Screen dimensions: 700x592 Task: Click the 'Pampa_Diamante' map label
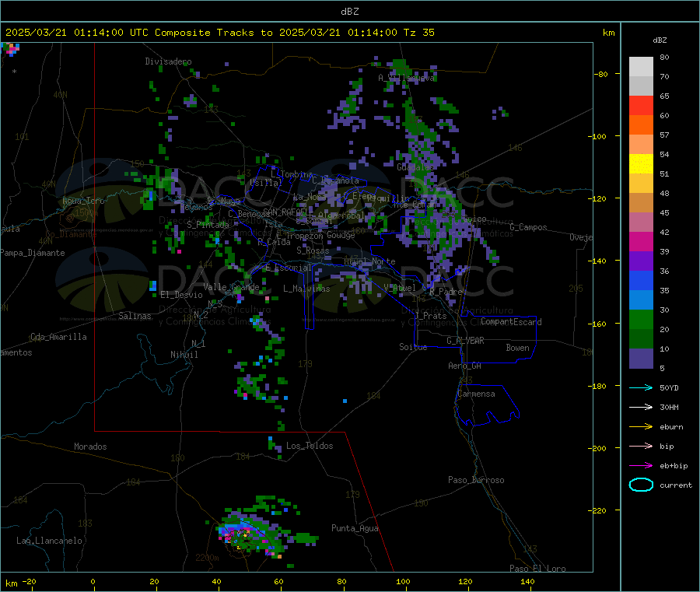pyautogui.click(x=33, y=253)
